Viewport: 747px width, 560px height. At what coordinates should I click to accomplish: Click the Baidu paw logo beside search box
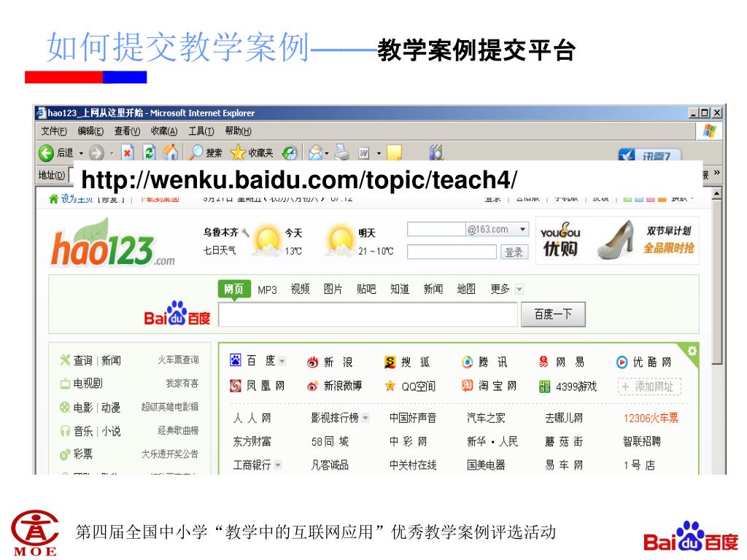tap(177, 314)
